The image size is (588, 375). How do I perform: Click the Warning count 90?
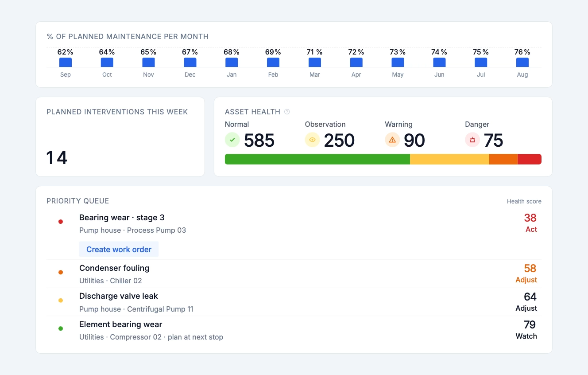point(414,141)
